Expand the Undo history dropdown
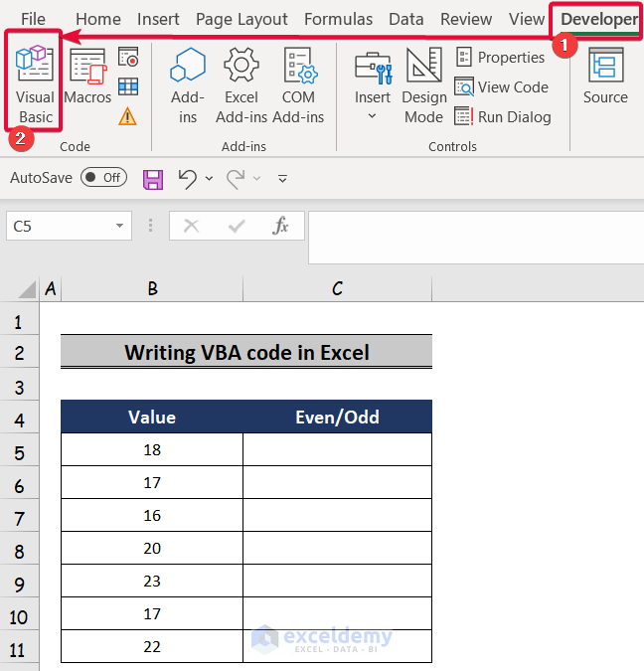This screenshot has width=644, height=671. pos(209,179)
